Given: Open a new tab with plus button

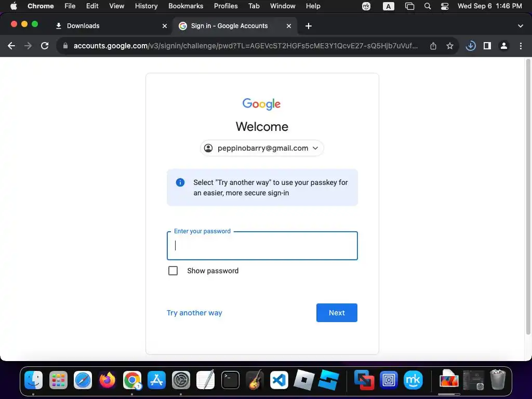Looking at the screenshot, I should click(309, 26).
